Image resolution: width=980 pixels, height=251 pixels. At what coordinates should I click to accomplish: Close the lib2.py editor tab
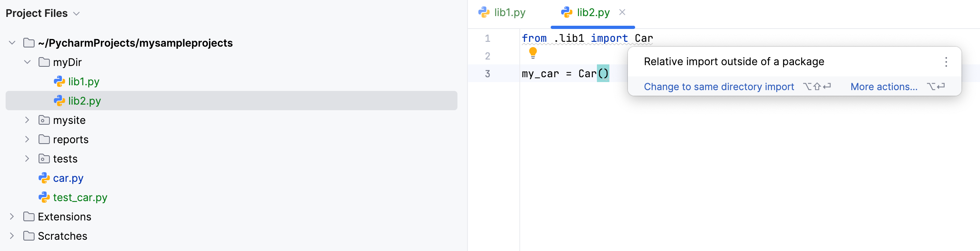click(622, 12)
